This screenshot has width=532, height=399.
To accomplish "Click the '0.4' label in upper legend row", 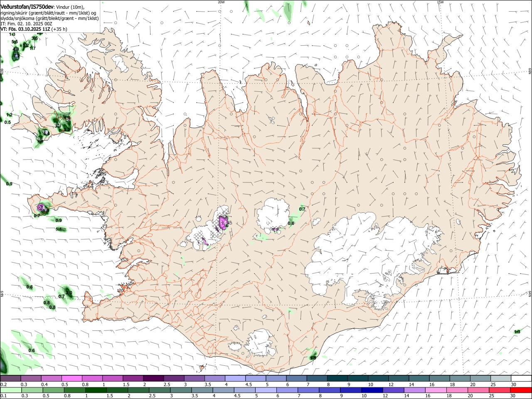I will pyautogui.click(x=44, y=384).
